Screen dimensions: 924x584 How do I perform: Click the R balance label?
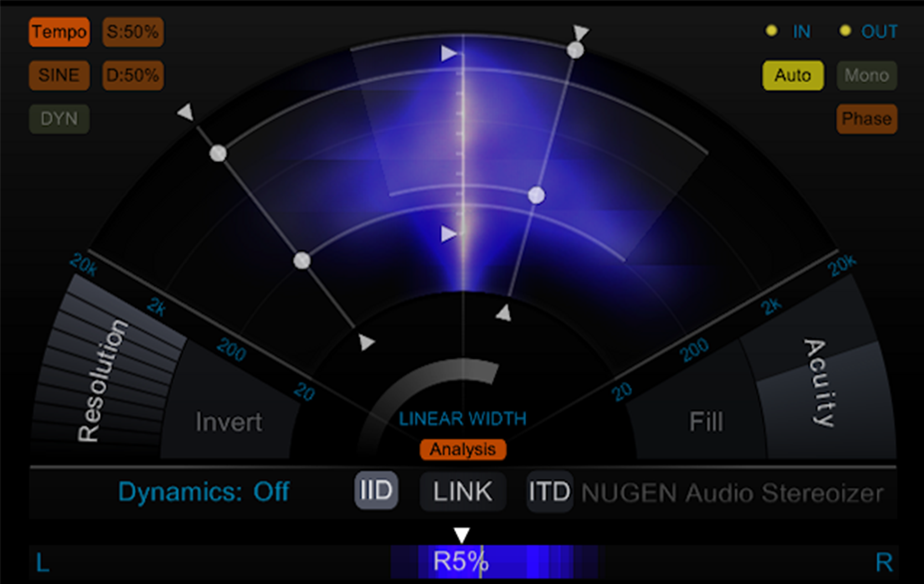click(884, 563)
